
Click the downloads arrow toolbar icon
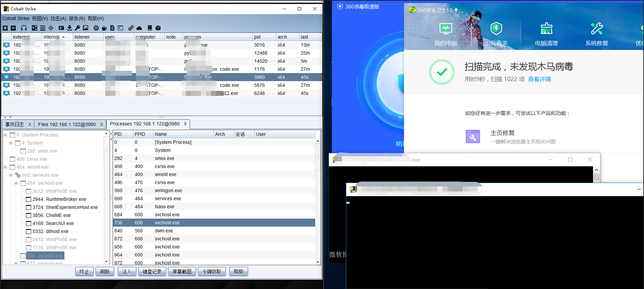[x=69, y=28]
